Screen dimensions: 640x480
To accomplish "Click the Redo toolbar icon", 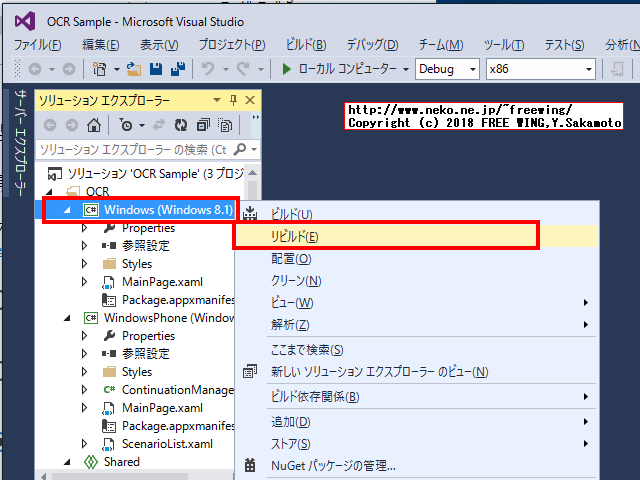I will coord(244,69).
